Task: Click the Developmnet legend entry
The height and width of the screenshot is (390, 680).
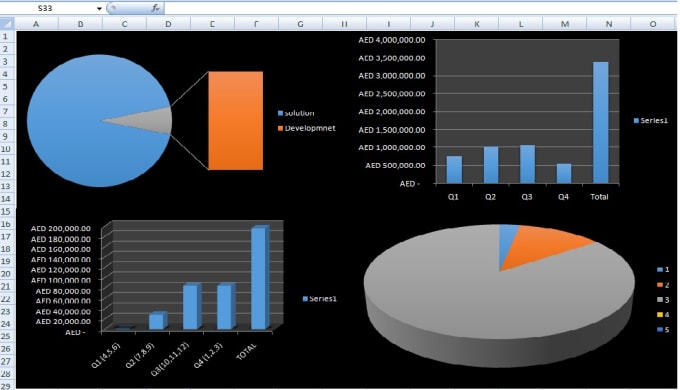Action: 307,128
